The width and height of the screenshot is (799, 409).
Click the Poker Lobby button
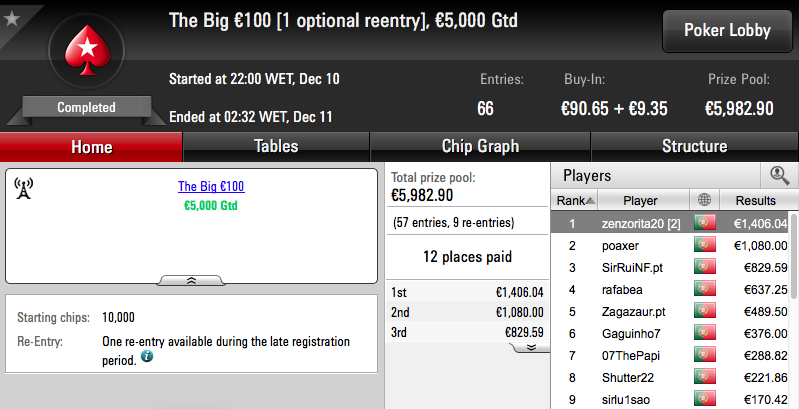coord(727,31)
